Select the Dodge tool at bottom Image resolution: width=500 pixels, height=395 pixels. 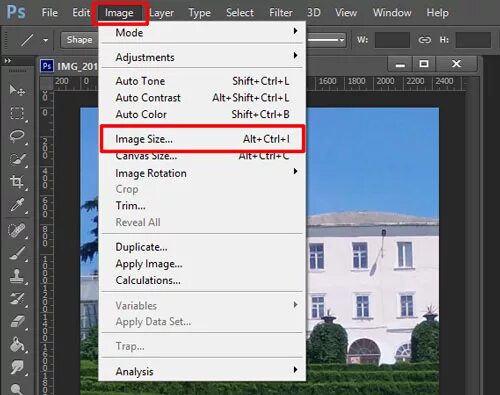point(17,389)
